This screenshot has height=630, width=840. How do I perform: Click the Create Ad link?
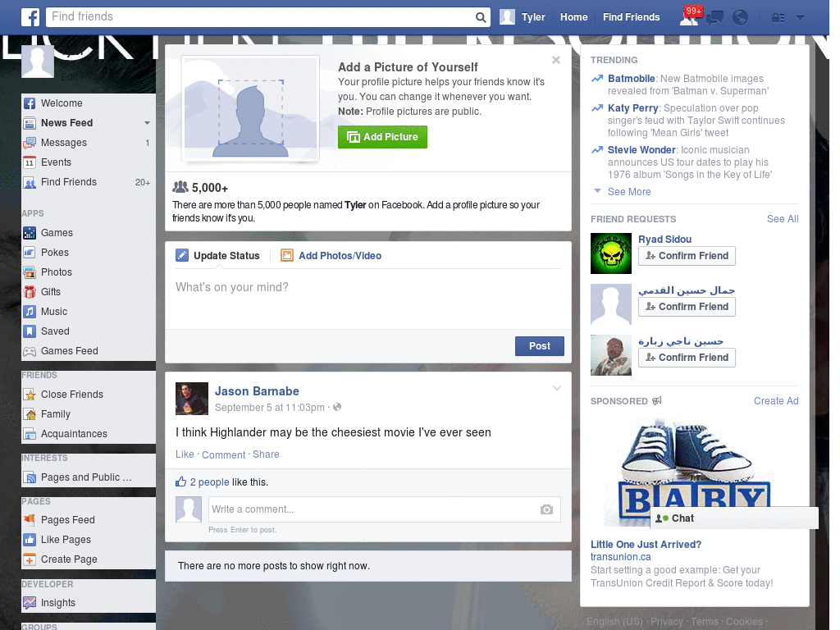point(776,401)
